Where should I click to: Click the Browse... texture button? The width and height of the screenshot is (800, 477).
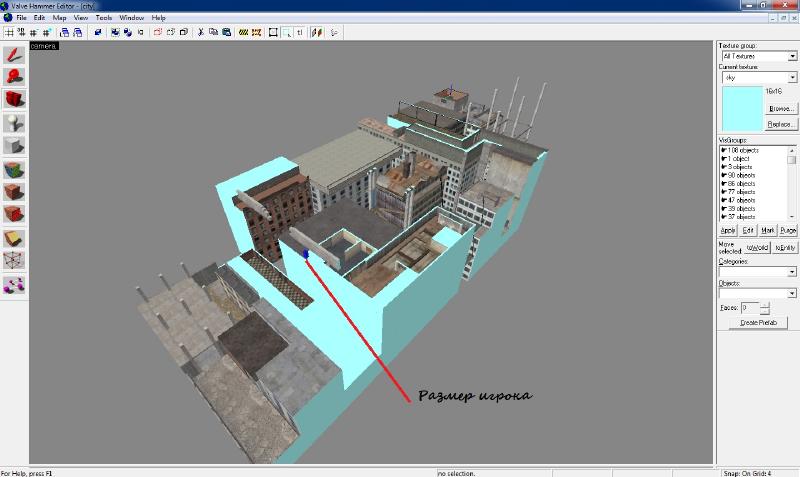click(x=780, y=108)
